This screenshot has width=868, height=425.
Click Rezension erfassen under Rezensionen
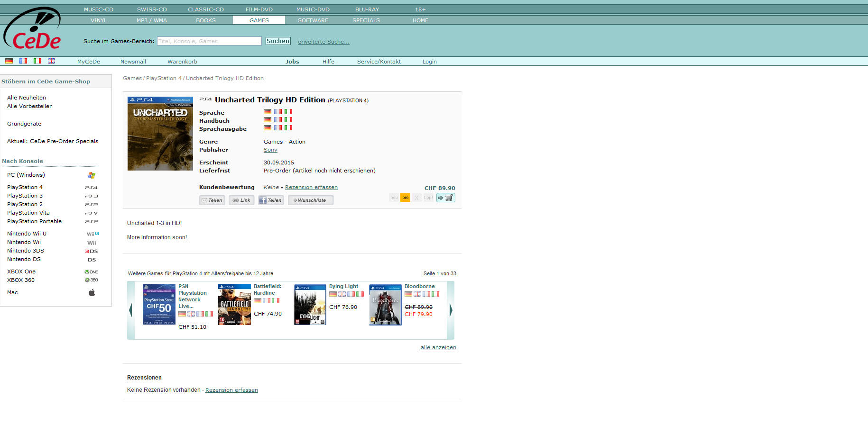pyautogui.click(x=231, y=390)
